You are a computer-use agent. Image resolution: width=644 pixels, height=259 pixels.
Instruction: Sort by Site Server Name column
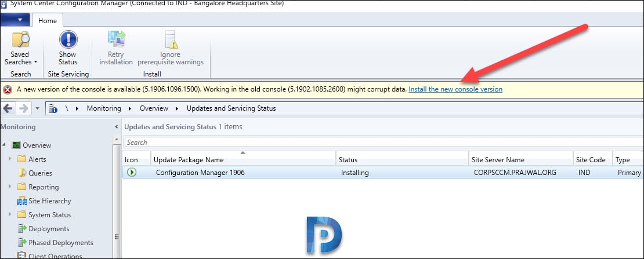(x=521, y=160)
